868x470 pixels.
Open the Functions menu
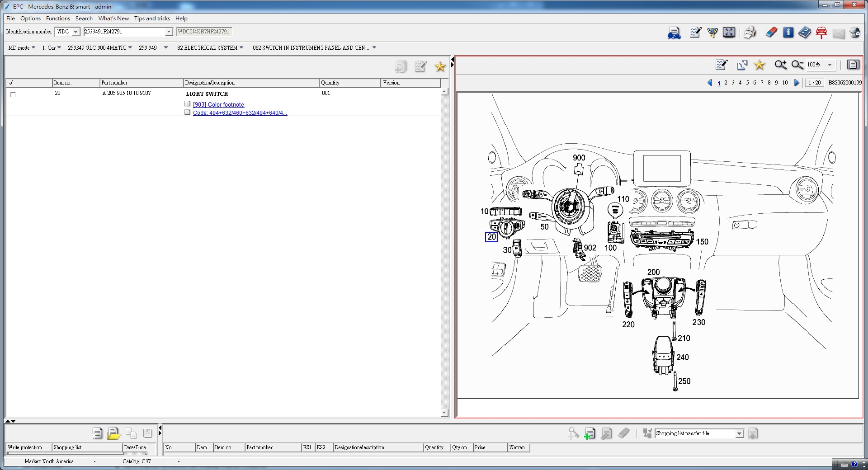58,19
